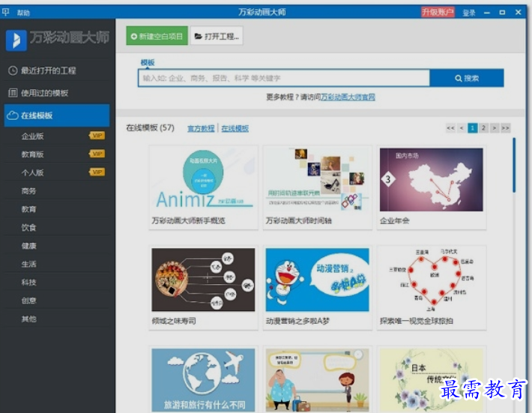
Task: Click 新建空白项目 button
Action: (157, 36)
